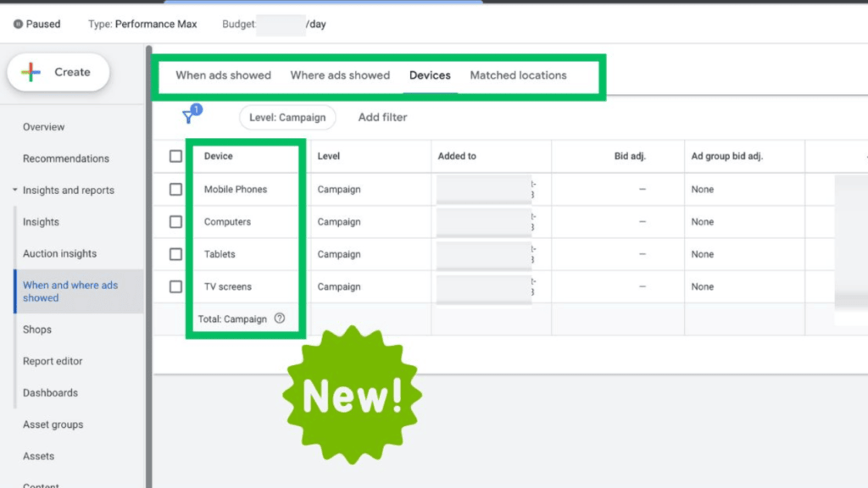
Task: Select the Computers row checkbox
Action: point(175,221)
